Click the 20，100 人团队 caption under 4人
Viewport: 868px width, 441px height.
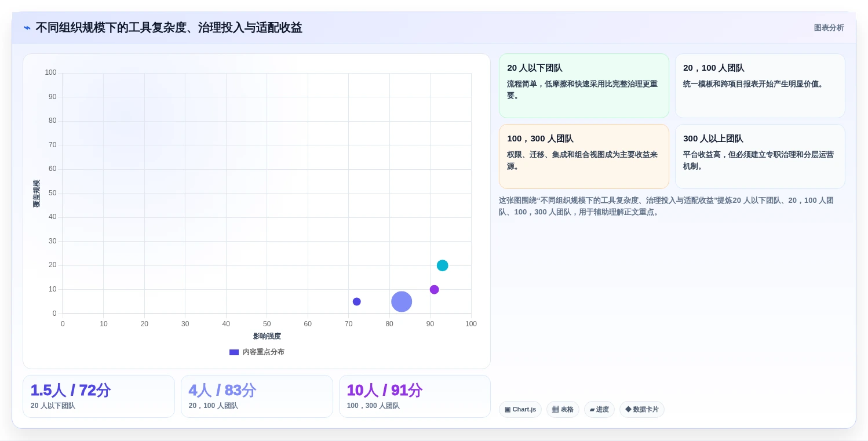pos(213,406)
